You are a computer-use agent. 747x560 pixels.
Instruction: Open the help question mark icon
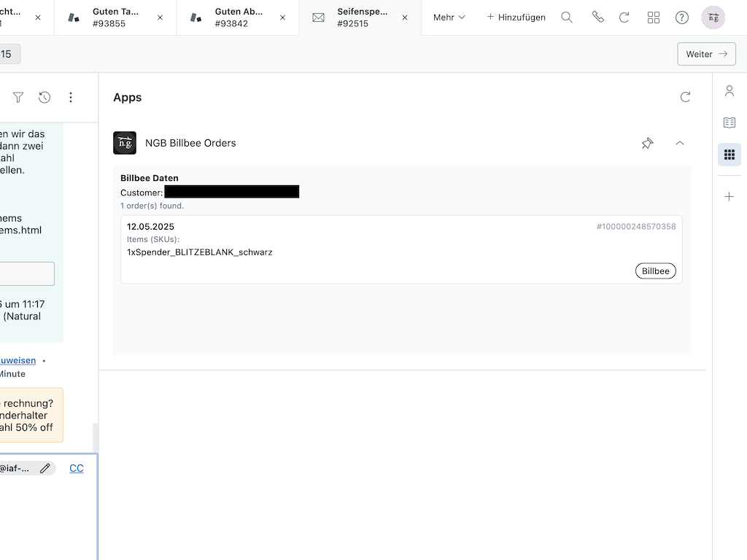(682, 17)
